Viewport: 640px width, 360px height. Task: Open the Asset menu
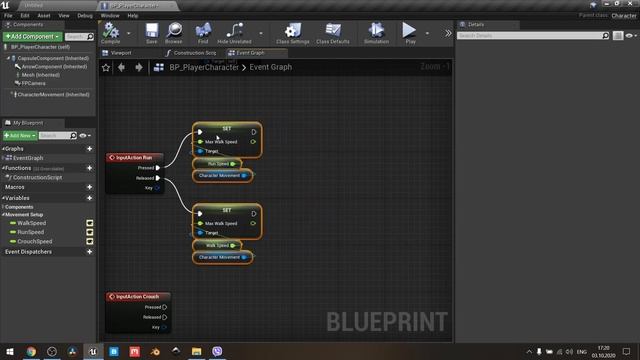[x=44, y=16]
